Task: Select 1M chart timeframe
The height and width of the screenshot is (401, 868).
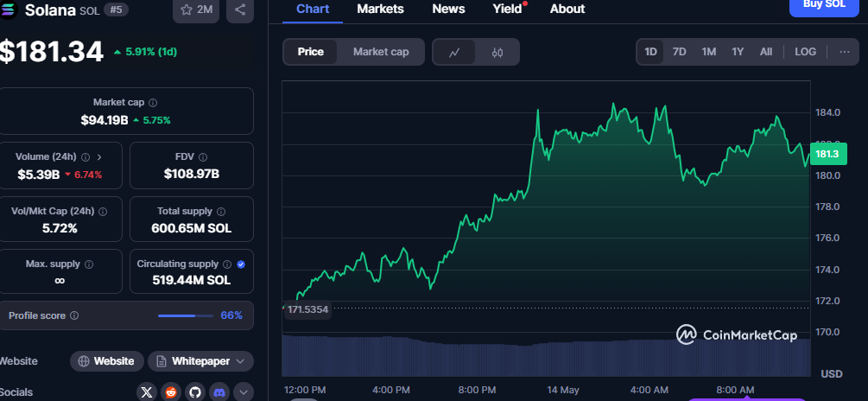Action: [709, 52]
